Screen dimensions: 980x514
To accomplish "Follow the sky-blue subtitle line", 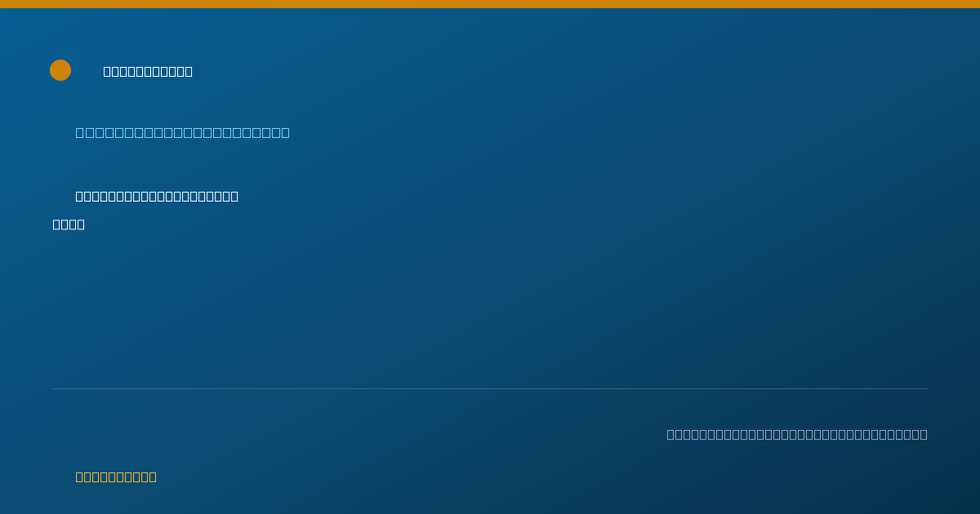I will click(x=183, y=132).
